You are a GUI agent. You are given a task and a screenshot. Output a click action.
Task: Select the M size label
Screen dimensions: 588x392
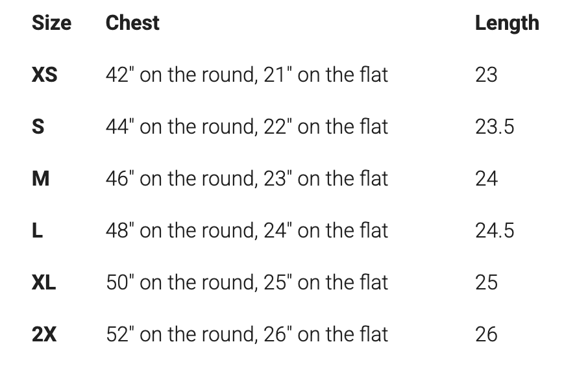point(40,178)
